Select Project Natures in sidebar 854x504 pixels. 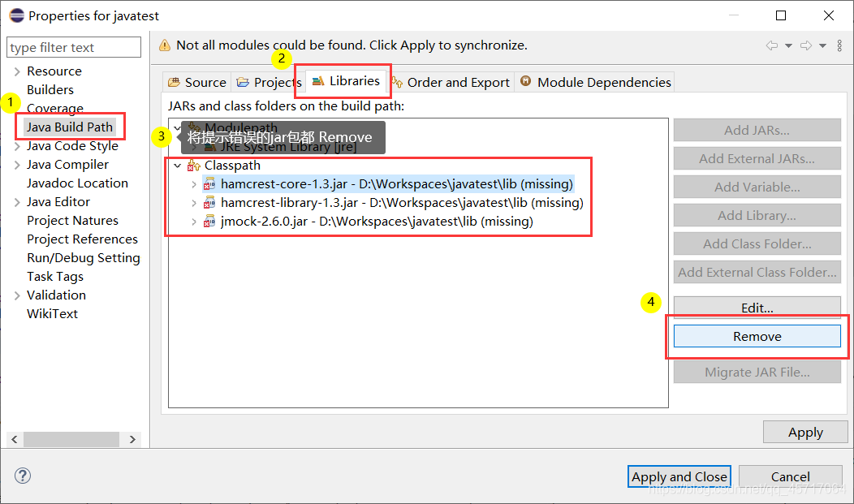point(72,221)
